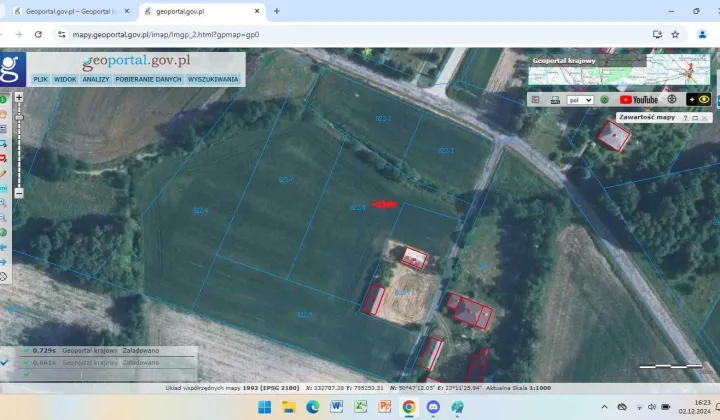
Task: Click the map legend icon left of printer
Action: click(x=535, y=100)
